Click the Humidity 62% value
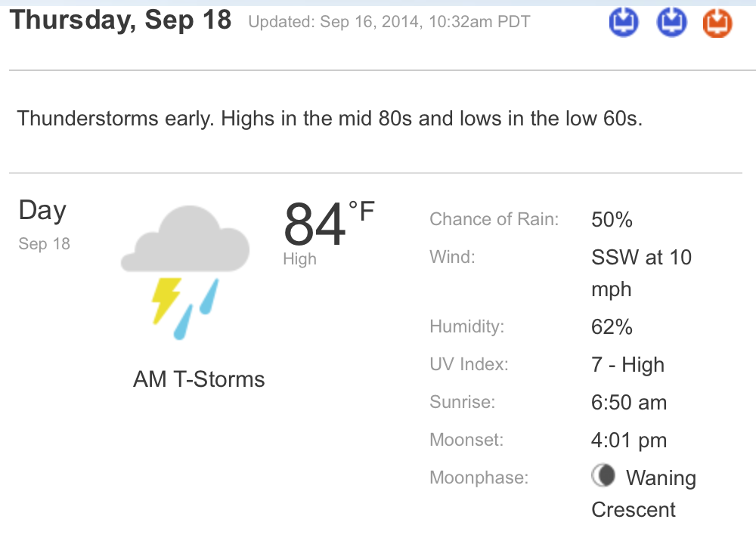756x544 pixels. 612,327
